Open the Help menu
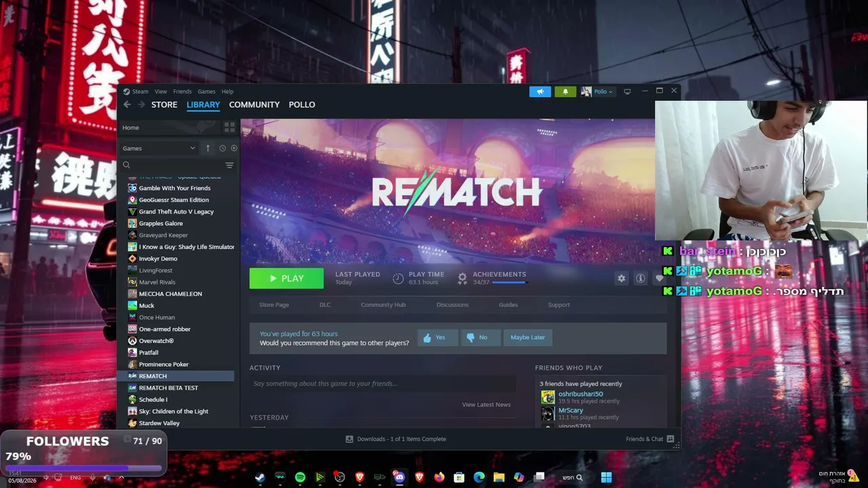 (228, 91)
